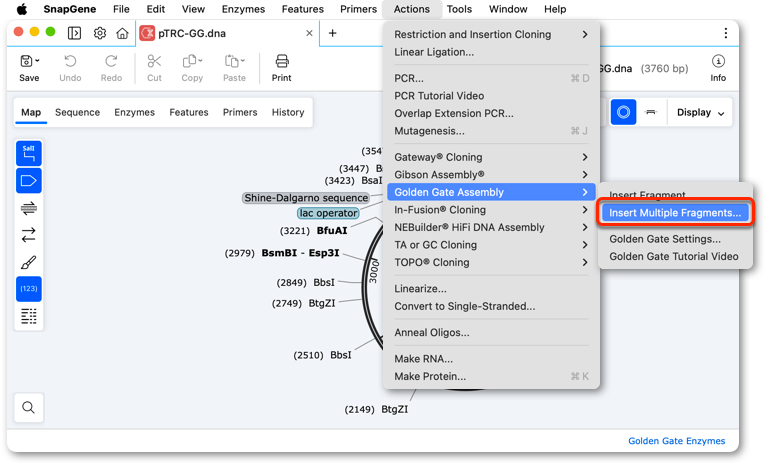The image size is (764, 463).
Task: Open Golden Gate Tutorial Video
Action: click(x=675, y=256)
